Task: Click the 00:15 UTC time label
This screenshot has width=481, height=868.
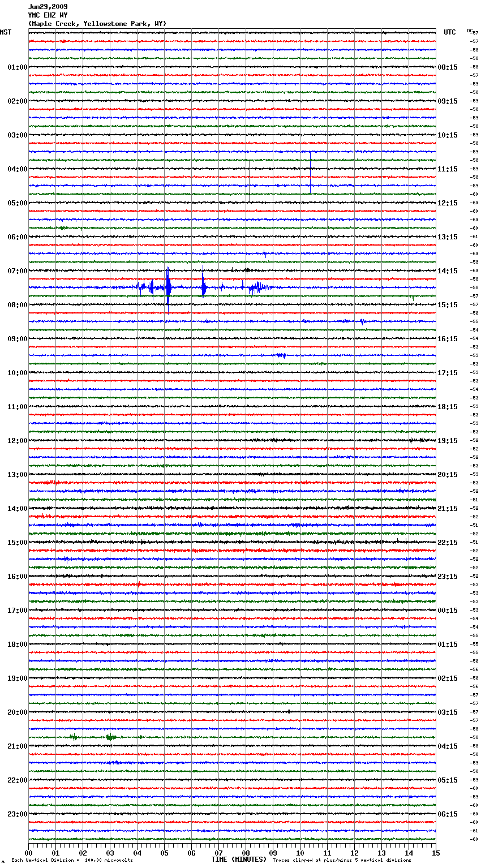Action: click(x=448, y=611)
